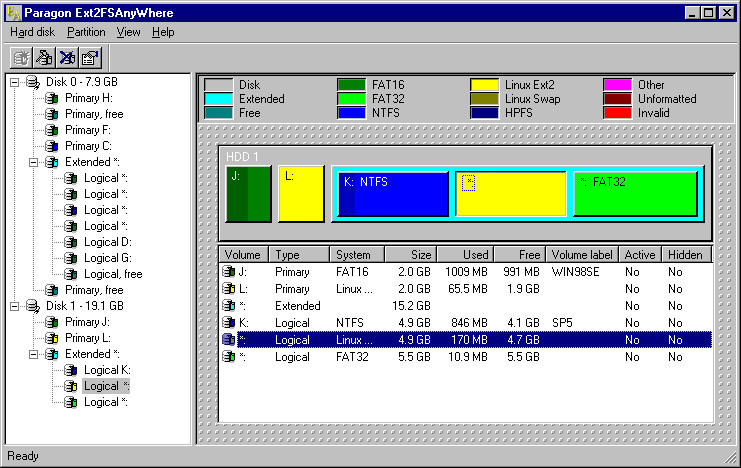Click the SP5 volume label cell
The width and height of the screenshot is (741, 468).
coord(562,323)
